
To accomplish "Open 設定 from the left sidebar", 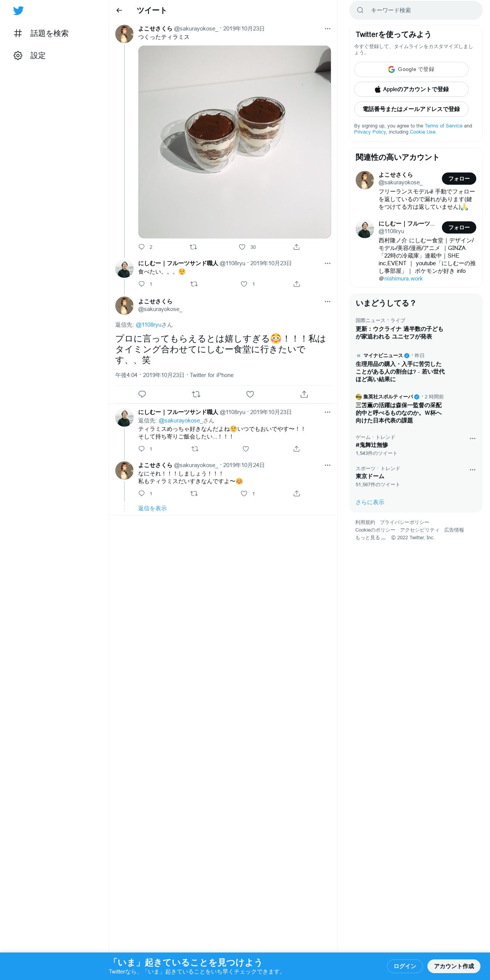I will point(30,56).
